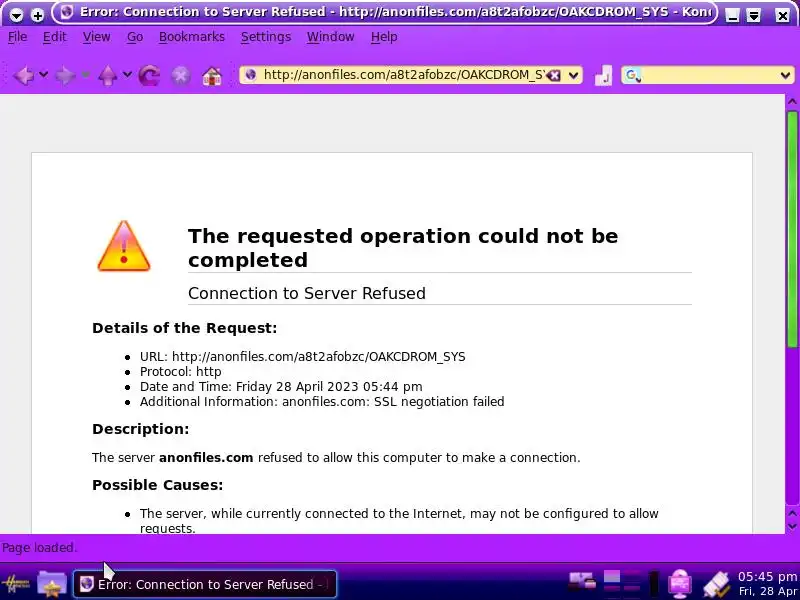Click the clock showing 05:45 pm
This screenshot has height=600, width=800.
click(767, 577)
